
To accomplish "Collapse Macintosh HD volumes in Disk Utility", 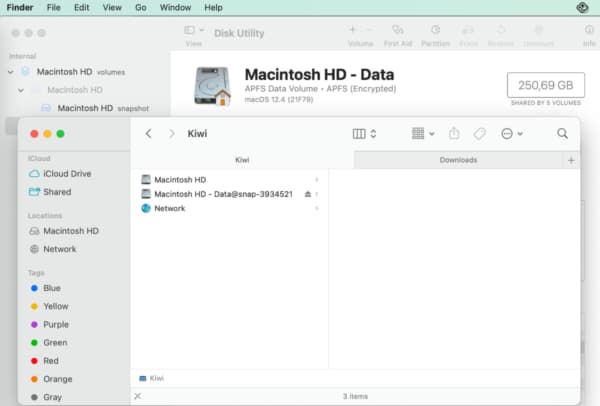I will point(11,72).
